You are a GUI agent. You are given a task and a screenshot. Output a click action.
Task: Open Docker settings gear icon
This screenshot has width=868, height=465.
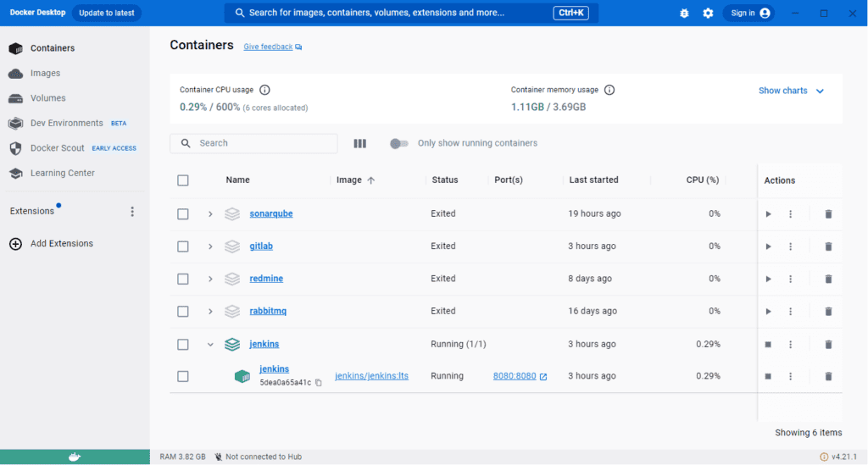(x=708, y=14)
